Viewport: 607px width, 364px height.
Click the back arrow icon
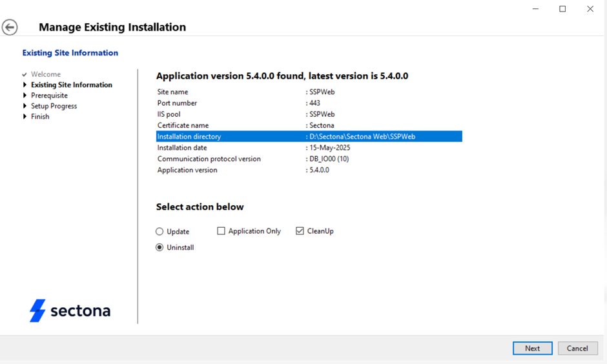(x=10, y=27)
